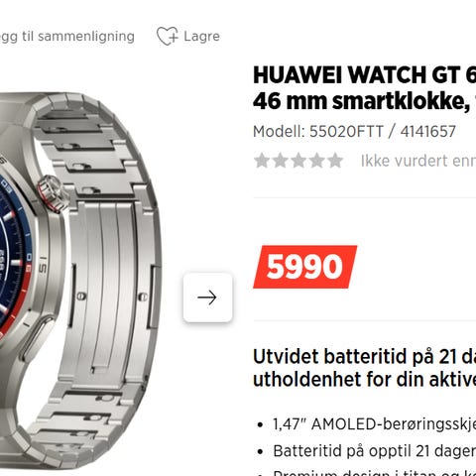This screenshot has height=476, width=476.
Task: Click the 'Lagre' label text
Action: (201, 36)
